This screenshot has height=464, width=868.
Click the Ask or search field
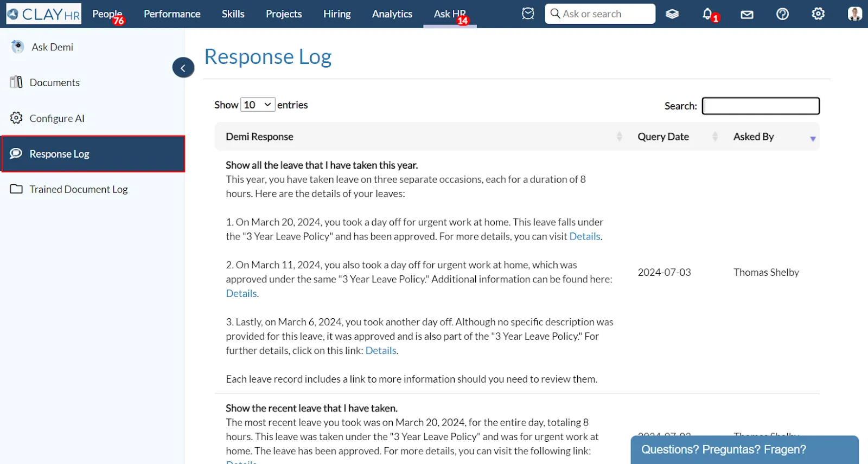(600, 14)
